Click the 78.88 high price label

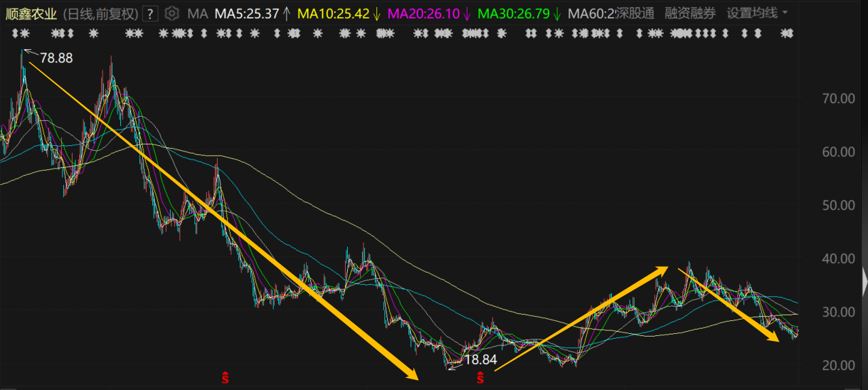point(56,58)
